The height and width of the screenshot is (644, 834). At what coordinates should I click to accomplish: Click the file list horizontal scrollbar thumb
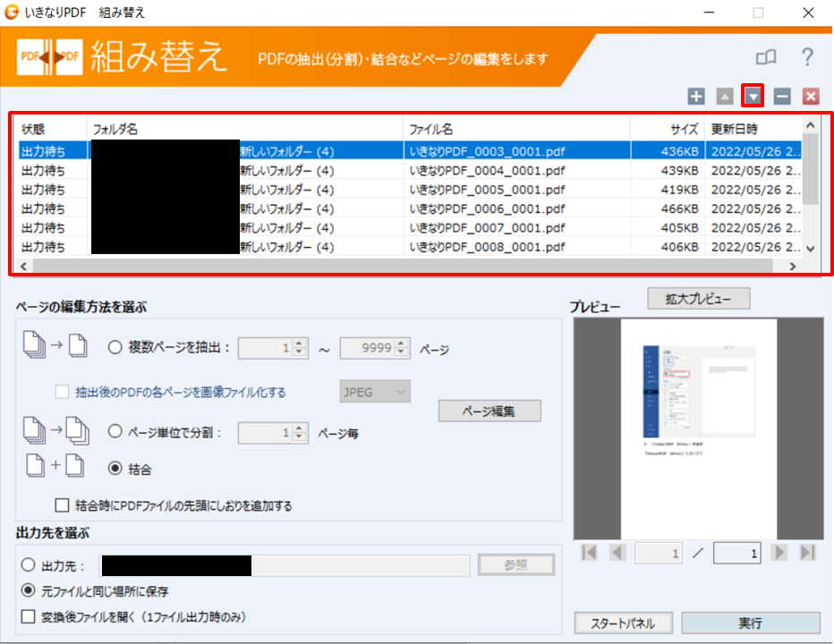403,266
